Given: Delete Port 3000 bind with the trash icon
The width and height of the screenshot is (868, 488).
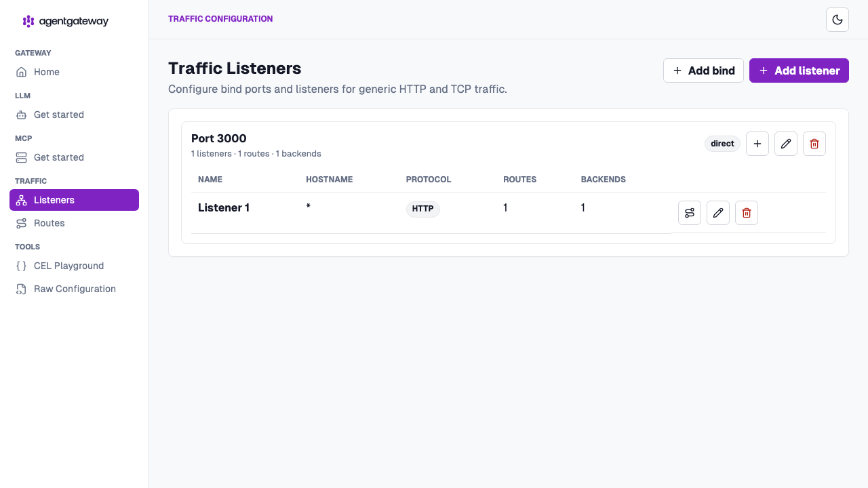Looking at the screenshot, I should click(814, 144).
